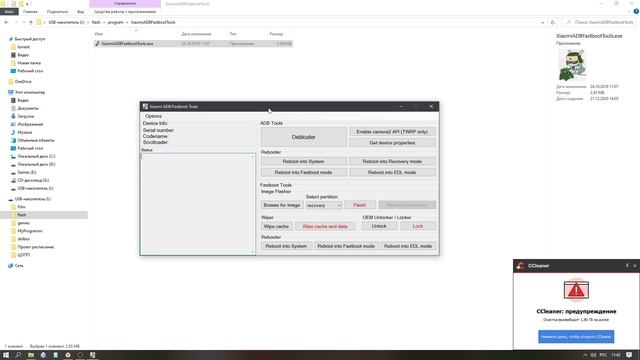Click the blue CCleaner notification button
Image resolution: width=640 pixels, height=360 pixels.
576,337
